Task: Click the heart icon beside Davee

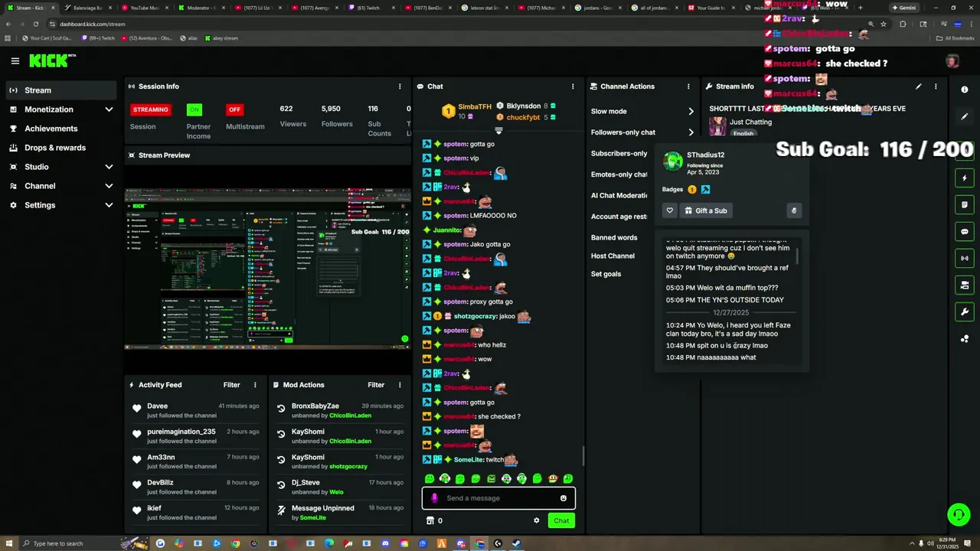Action: coord(137,409)
